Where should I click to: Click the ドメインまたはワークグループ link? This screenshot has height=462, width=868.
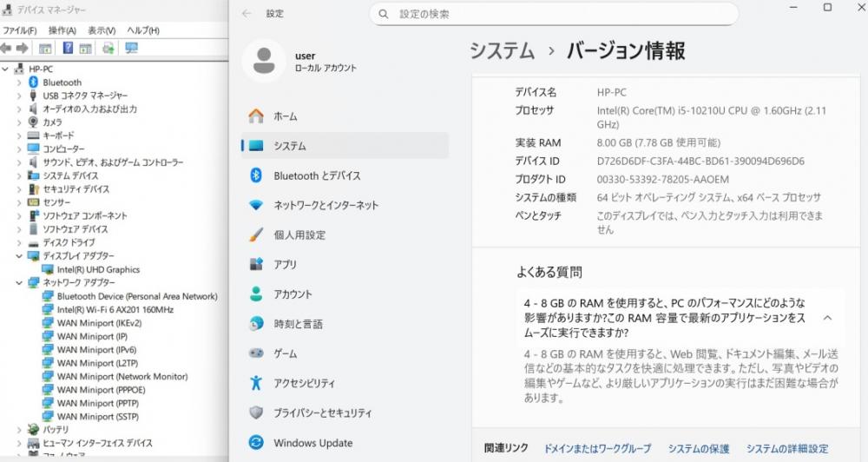click(596, 449)
